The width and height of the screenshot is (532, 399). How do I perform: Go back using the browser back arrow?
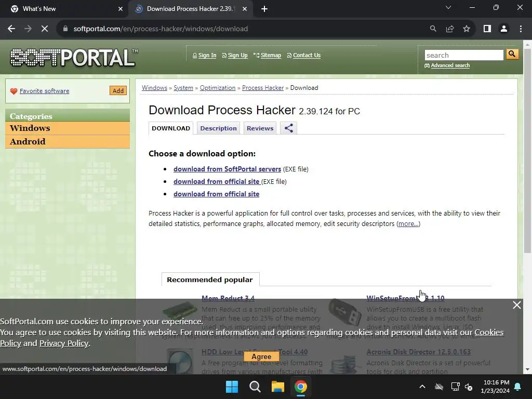point(11,29)
